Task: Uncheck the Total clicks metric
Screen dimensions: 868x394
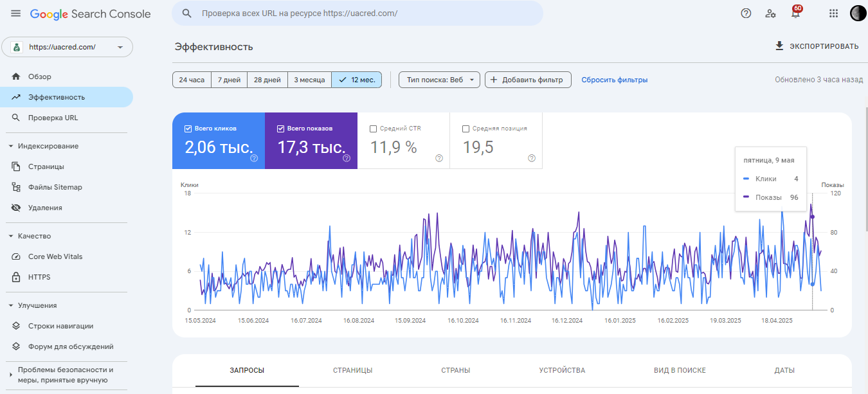Action: (x=188, y=129)
